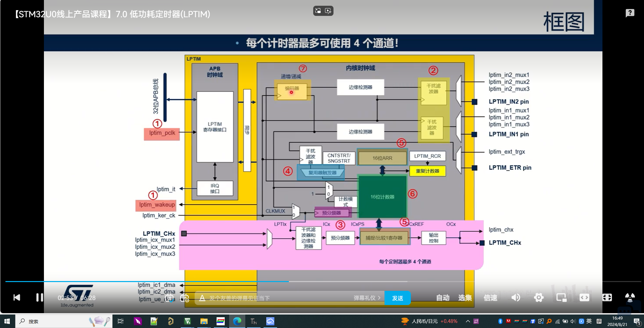
Task: Open system volume tray icon
Action: pos(573,321)
